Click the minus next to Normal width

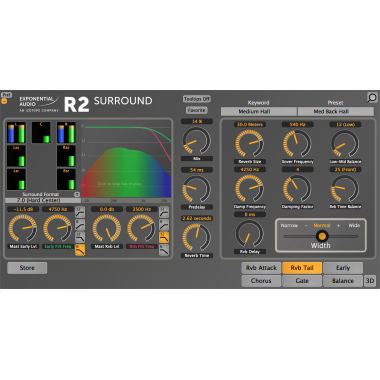(306, 225)
